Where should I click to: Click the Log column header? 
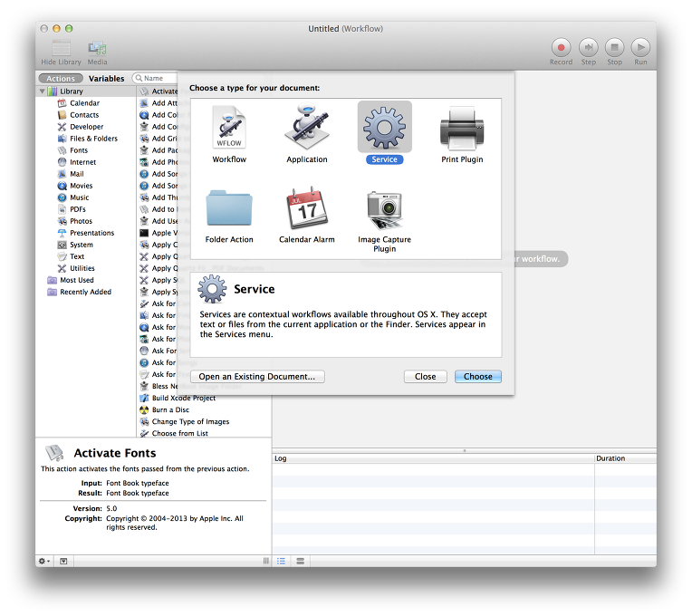433,458
